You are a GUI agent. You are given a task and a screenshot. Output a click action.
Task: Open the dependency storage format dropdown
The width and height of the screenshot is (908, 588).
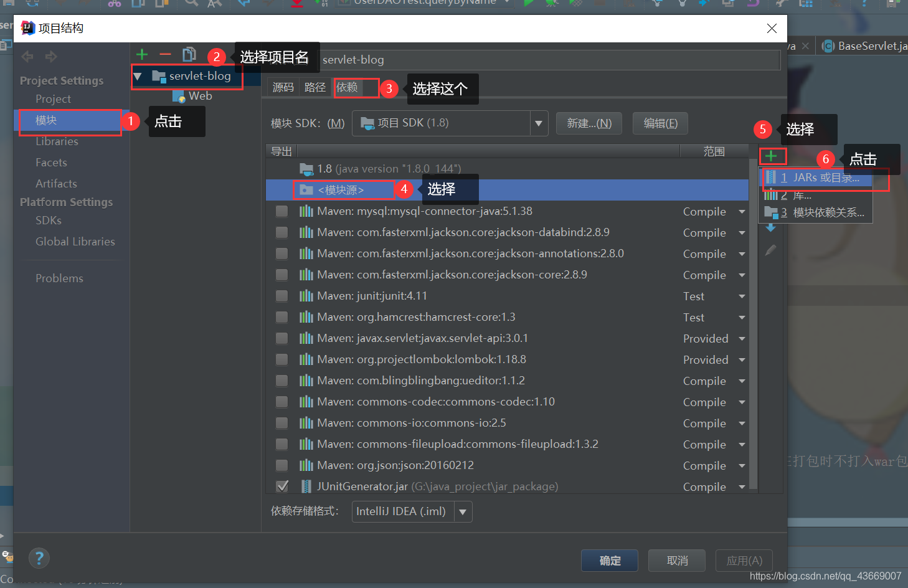click(463, 512)
